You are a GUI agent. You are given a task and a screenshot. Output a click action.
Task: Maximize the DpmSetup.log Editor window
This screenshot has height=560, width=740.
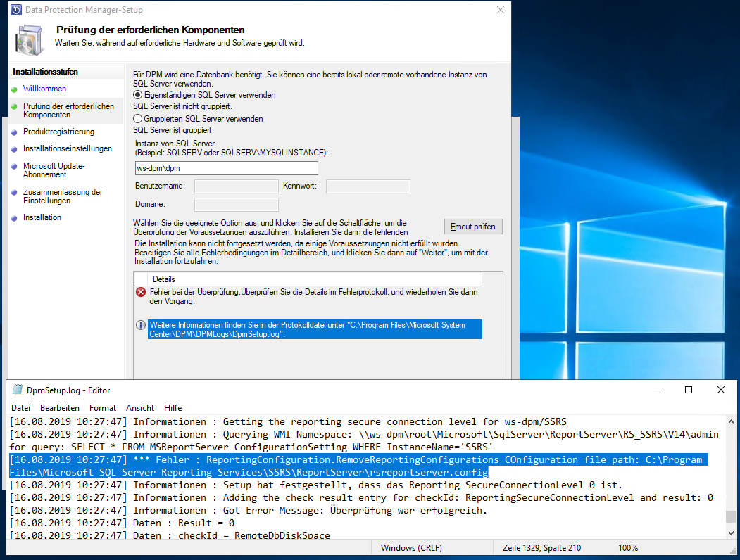[x=689, y=390]
